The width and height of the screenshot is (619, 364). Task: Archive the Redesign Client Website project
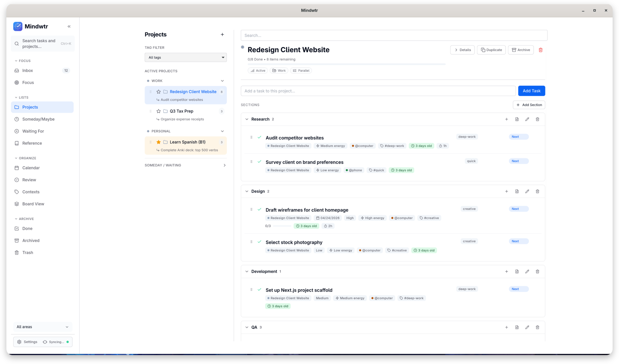point(520,50)
